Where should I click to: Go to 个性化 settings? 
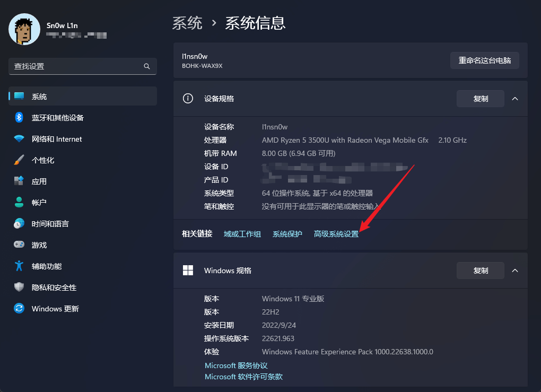click(83, 160)
